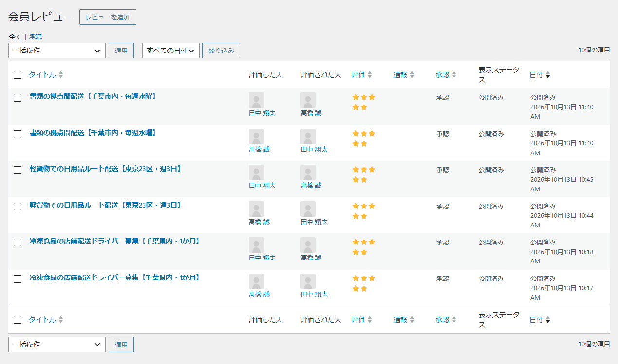This screenshot has width=618, height=364.
Task: Click descending arrow beside 日付 in table header
Action: 548,75
